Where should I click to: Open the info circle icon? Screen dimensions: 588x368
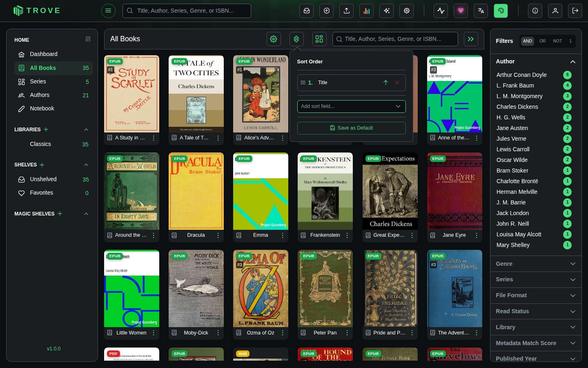535,11
